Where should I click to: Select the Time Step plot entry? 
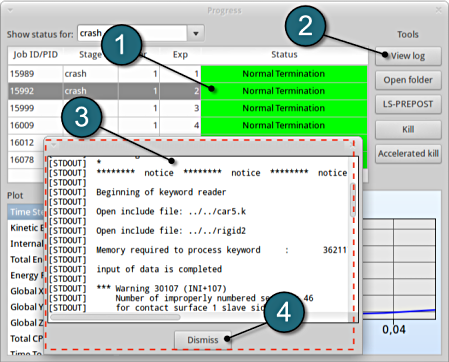click(26, 212)
